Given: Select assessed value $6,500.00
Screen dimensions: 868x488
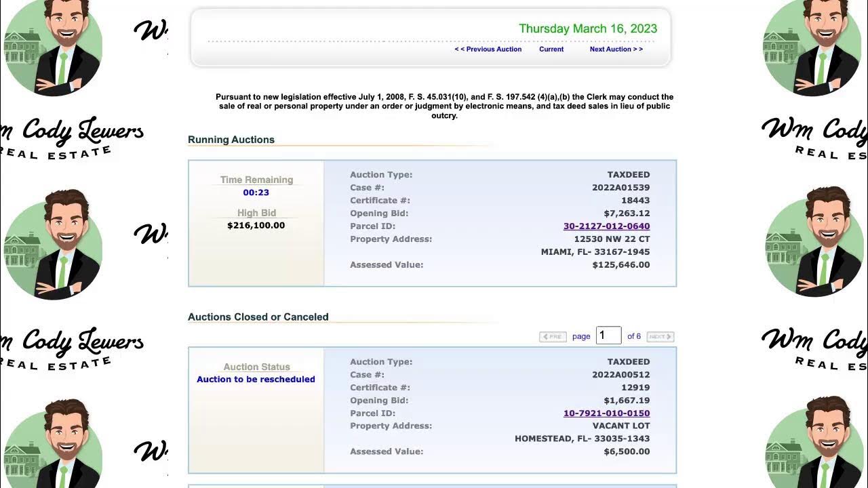Looking at the screenshot, I should click(x=627, y=452).
